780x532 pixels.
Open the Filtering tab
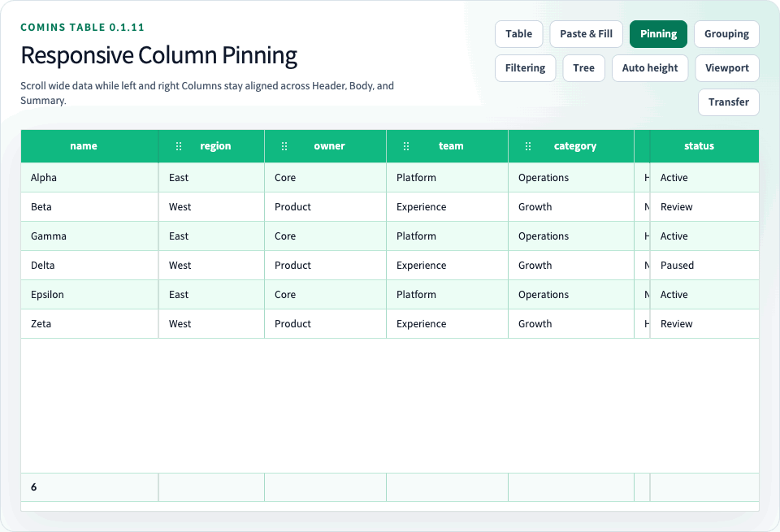[x=525, y=68]
